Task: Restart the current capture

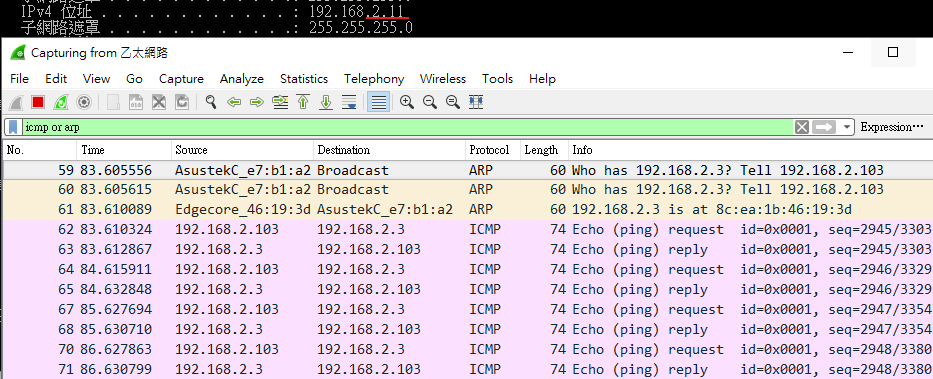Action: point(61,102)
